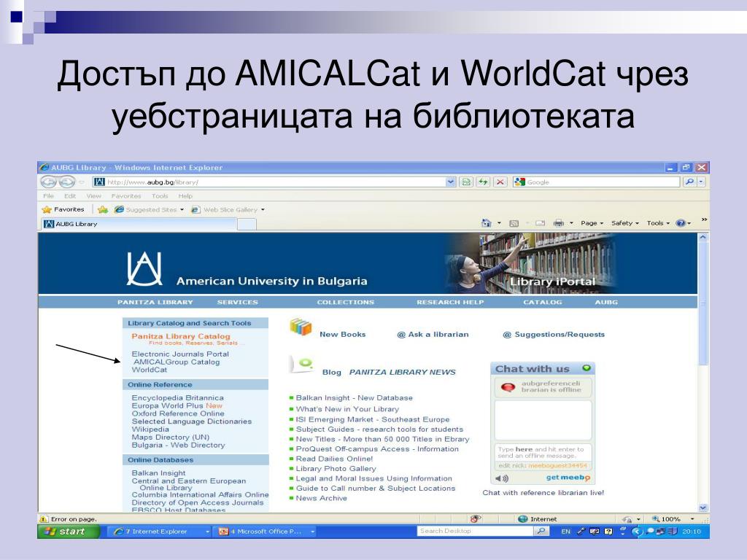Click the COLLECTIONS navigation item
This screenshot has height=560, width=747.
click(x=345, y=302)
